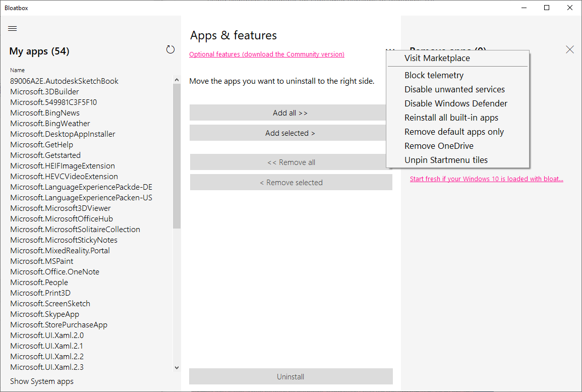582x392 pixels.
Task: Click Add selected > button
Action: [x=290, y=133]
